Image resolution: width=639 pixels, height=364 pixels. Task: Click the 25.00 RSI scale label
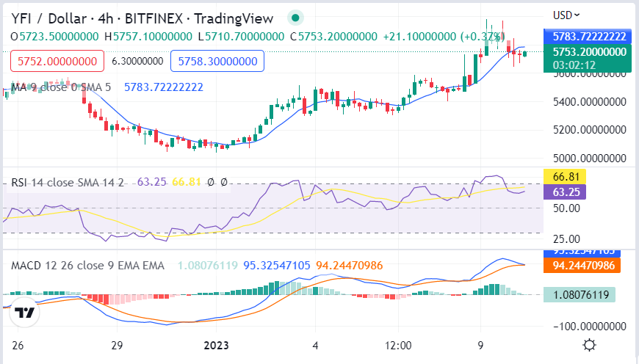coord(566,239)
